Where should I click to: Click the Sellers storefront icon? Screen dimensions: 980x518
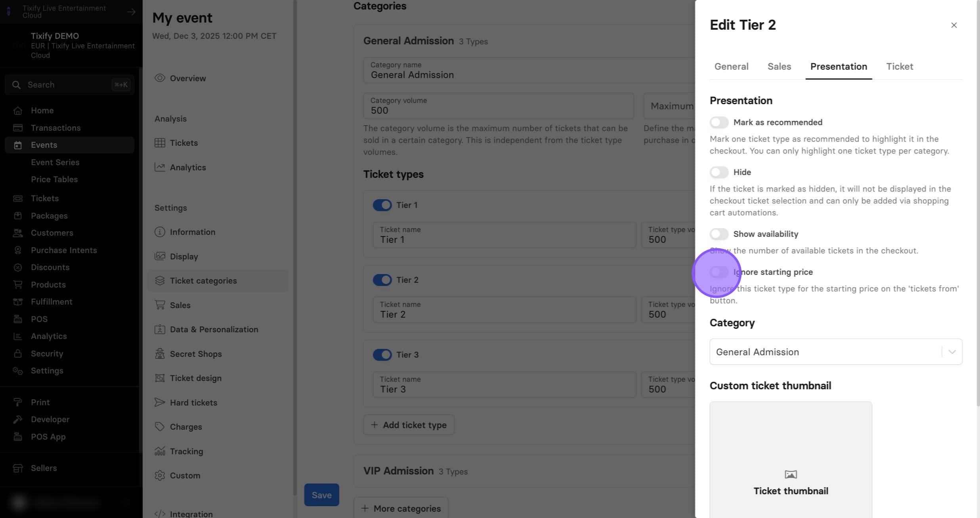17,468
